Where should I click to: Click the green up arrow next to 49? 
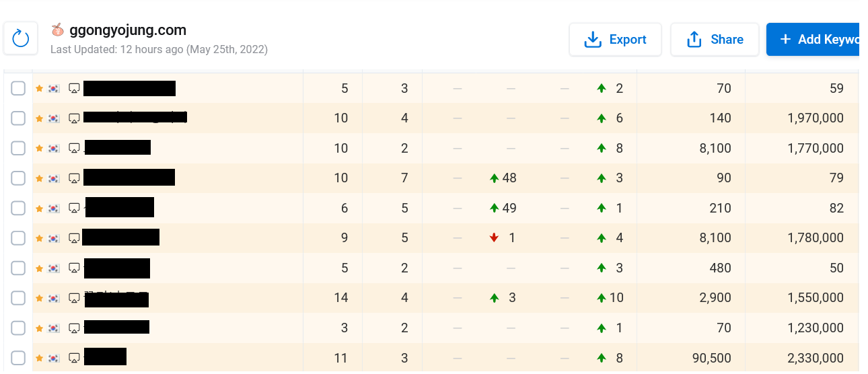494,208
